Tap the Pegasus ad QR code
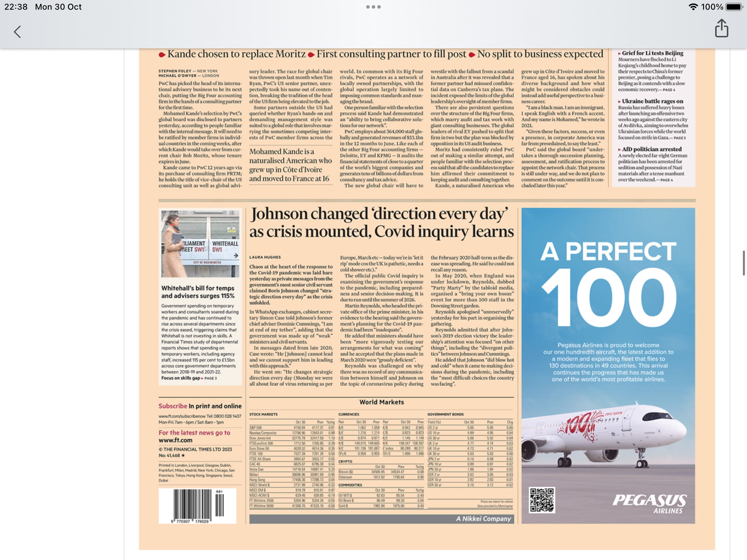Screen dimensions: 747x560 click(x=542, y=500)
